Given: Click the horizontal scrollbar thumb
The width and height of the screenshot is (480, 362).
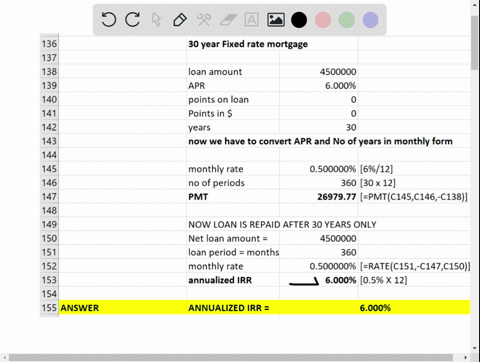Looking at the screenshot, I should point(231,358).
